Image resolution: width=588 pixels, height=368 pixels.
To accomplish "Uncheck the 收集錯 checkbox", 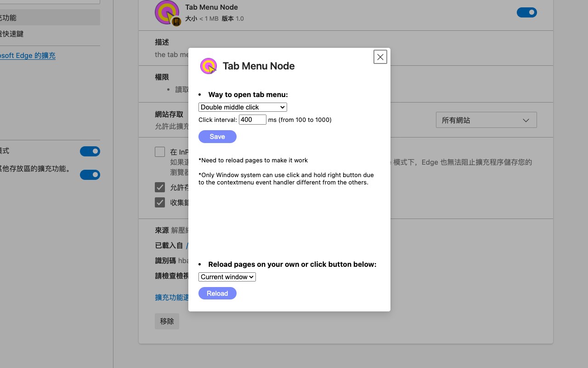I will [160, 202].
